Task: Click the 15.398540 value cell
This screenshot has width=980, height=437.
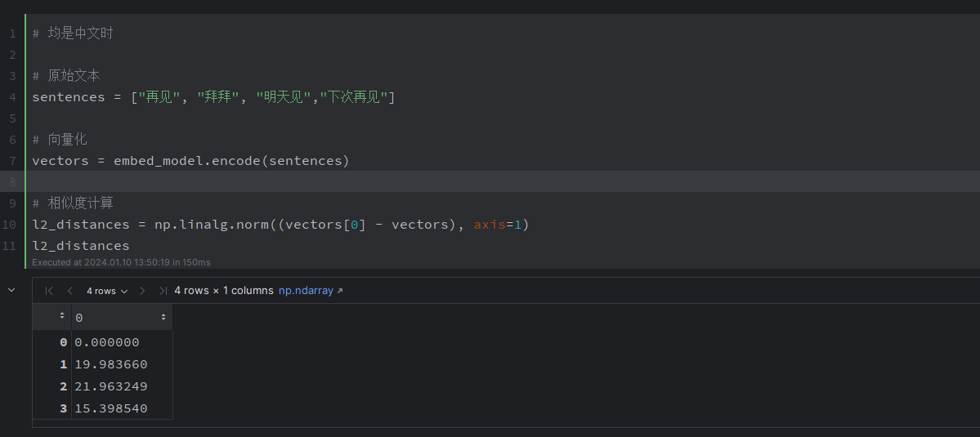Action: [x=111, y=408]
